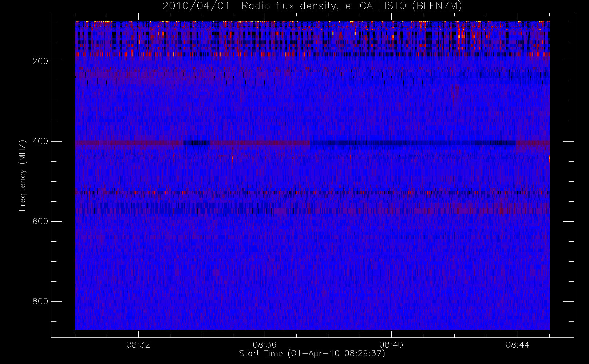The image size is (589, 364).
Task: Click the 400 frequency tick label
Action: (40, 141)
